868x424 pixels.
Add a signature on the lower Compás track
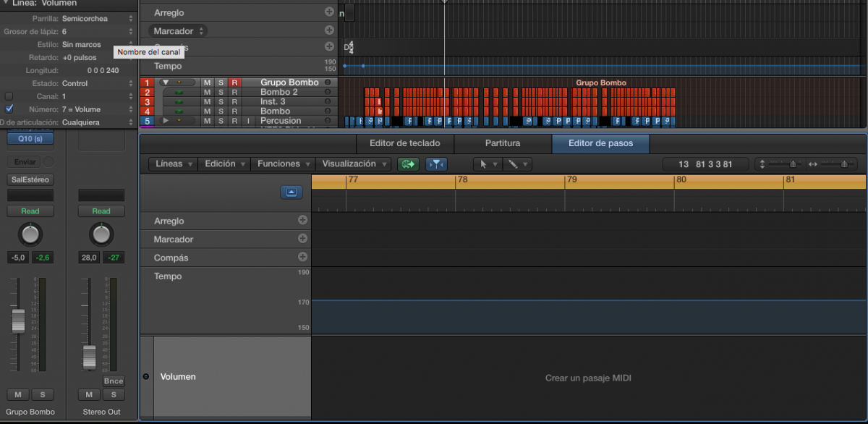(302, 257)
